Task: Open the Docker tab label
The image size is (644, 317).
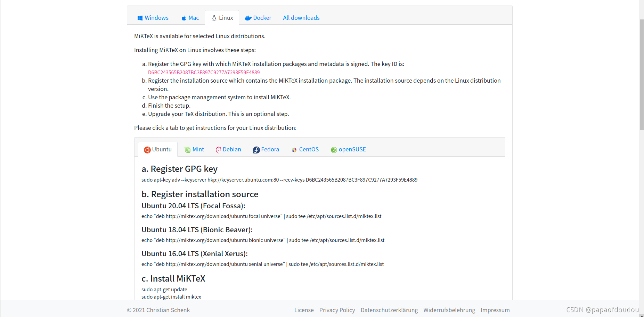Action: (x=262, y=18)
